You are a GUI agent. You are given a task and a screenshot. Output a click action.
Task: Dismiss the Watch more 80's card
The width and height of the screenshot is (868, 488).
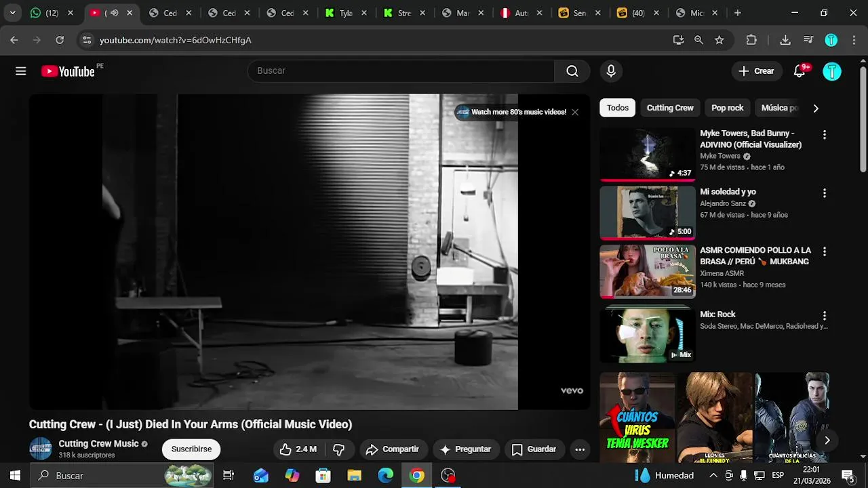[x=575, y=112]
